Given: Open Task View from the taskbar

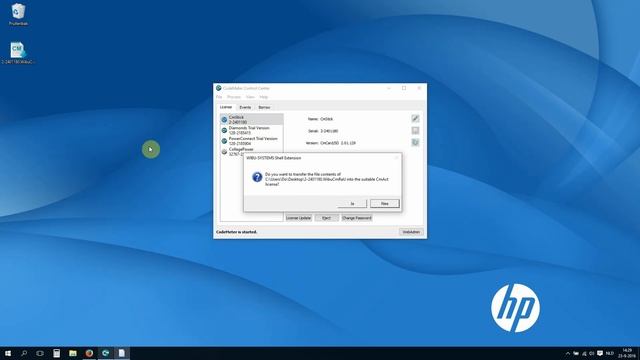Looking at the screenshot, I should tap(40, 353).
